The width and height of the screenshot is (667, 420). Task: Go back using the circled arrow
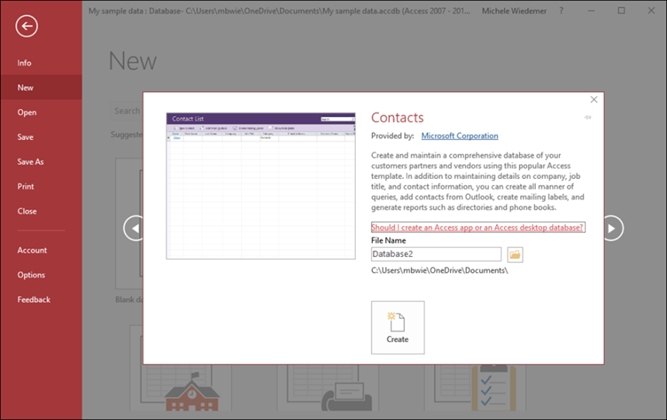pos(26,26)
